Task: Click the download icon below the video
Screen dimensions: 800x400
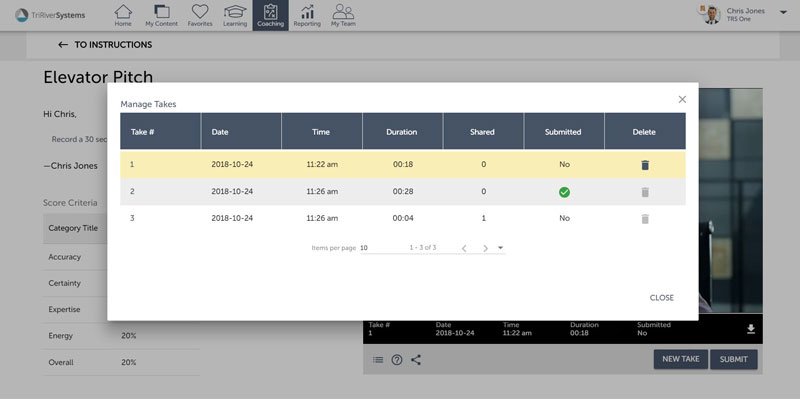Action: click(x=751, y=329)
